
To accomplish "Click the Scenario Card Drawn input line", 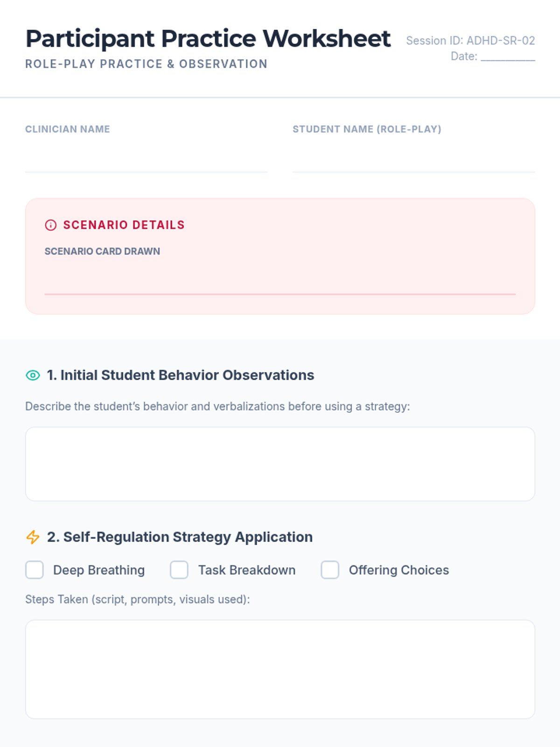I will click(280, 282).
